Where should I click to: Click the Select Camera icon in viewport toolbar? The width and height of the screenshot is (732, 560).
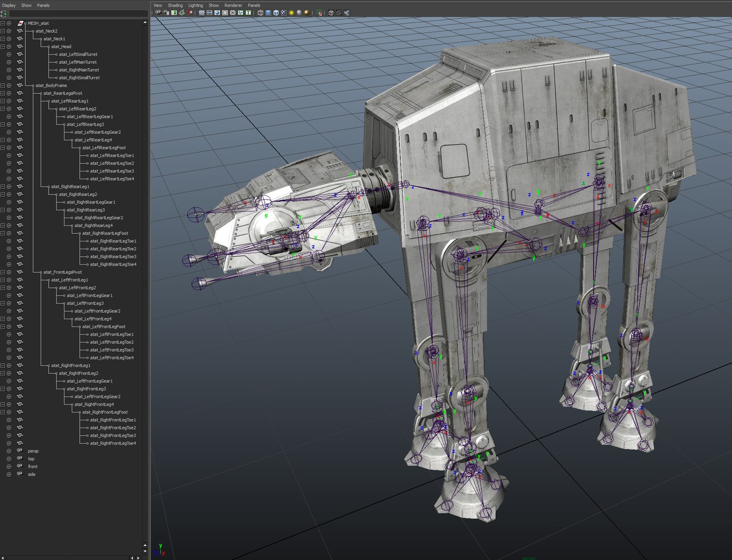[x=158, y=12]
